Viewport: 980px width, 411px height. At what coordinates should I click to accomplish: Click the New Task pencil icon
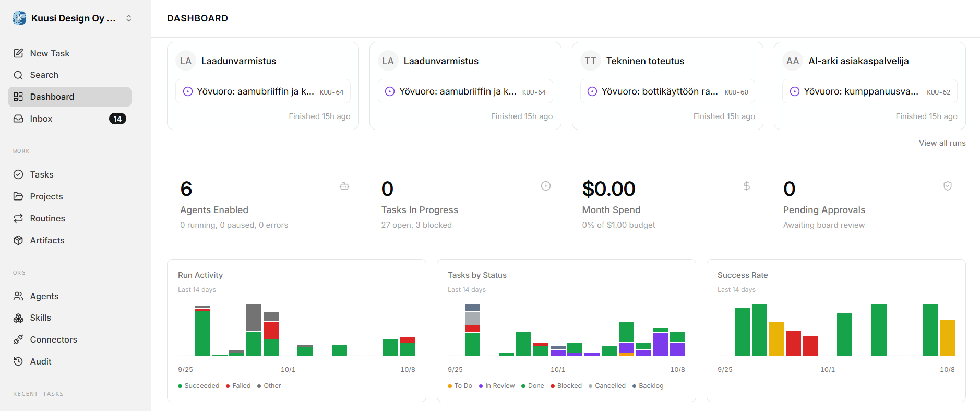(x=18, y=53)
